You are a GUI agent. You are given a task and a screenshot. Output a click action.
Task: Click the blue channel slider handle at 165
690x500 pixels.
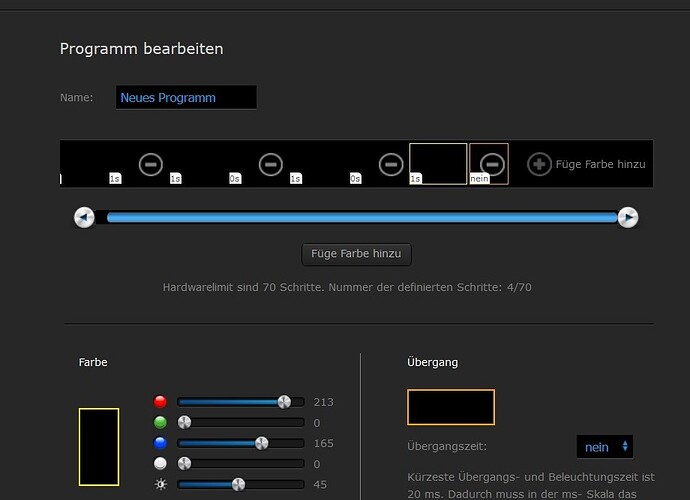point(262,443)
